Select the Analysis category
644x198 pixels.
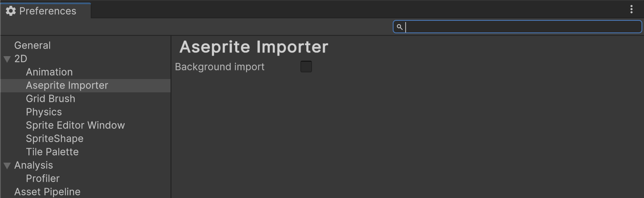(34, 165)
